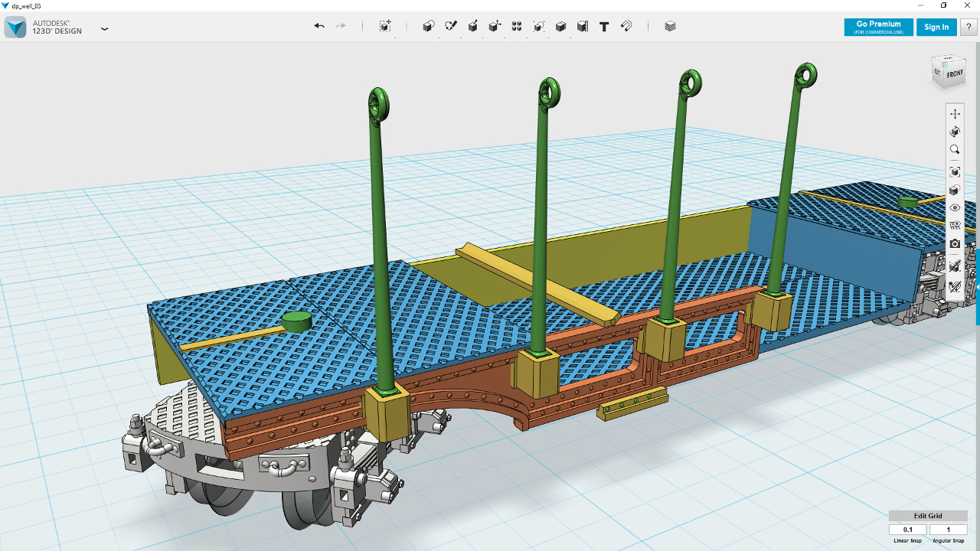Expand the collapsed side panel arrow
The image size is (980, 551).
click(x=978, y=287)
